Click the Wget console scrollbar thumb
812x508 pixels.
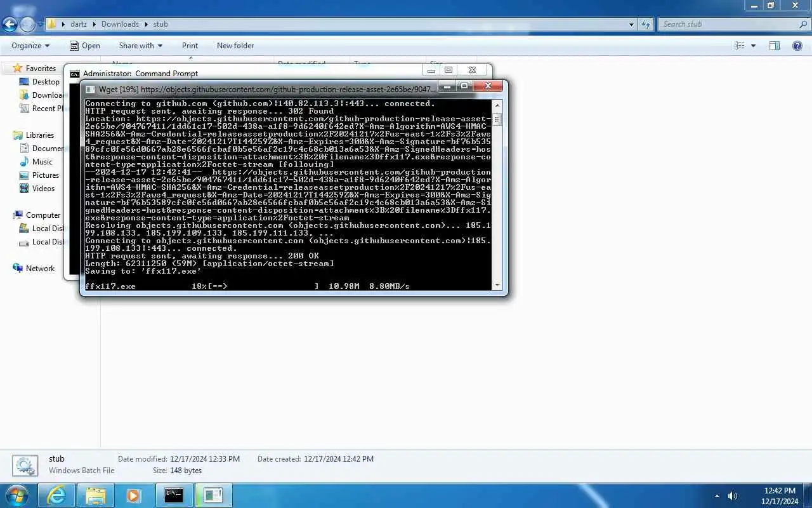click(x=497, y=119)
